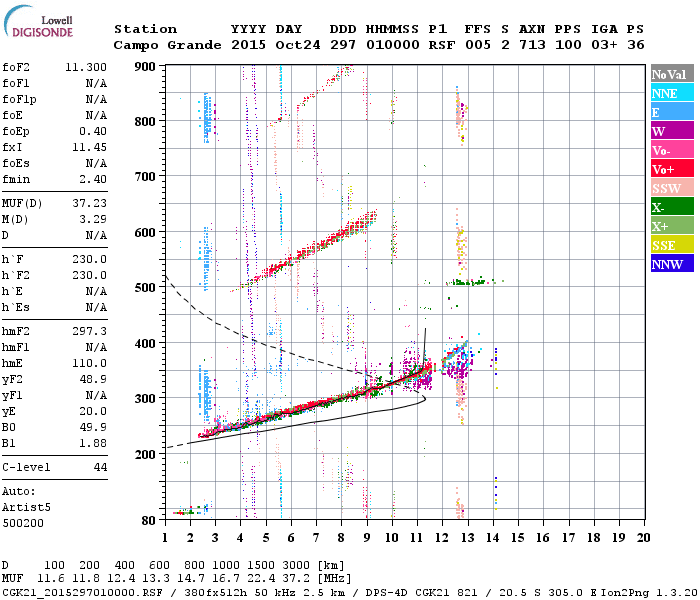Select the E blue legend swatch
The image size is (700, 600).
(672, 112)
